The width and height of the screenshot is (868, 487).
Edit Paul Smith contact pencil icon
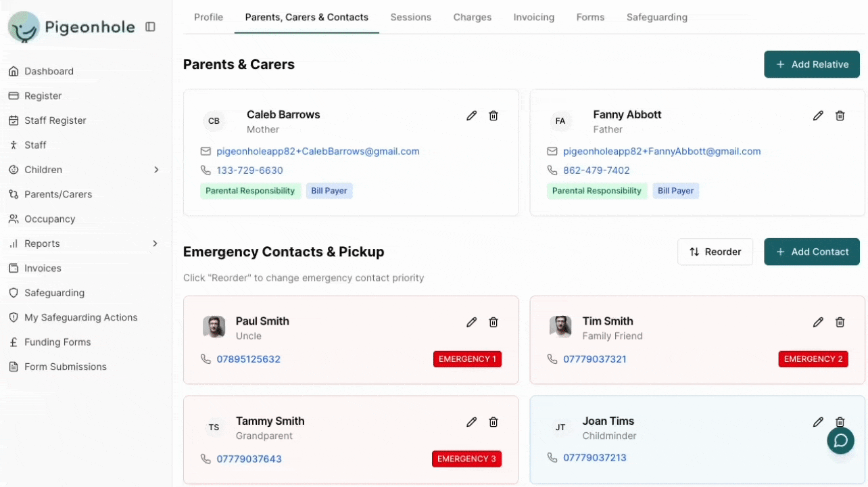[x=472, y=322]
